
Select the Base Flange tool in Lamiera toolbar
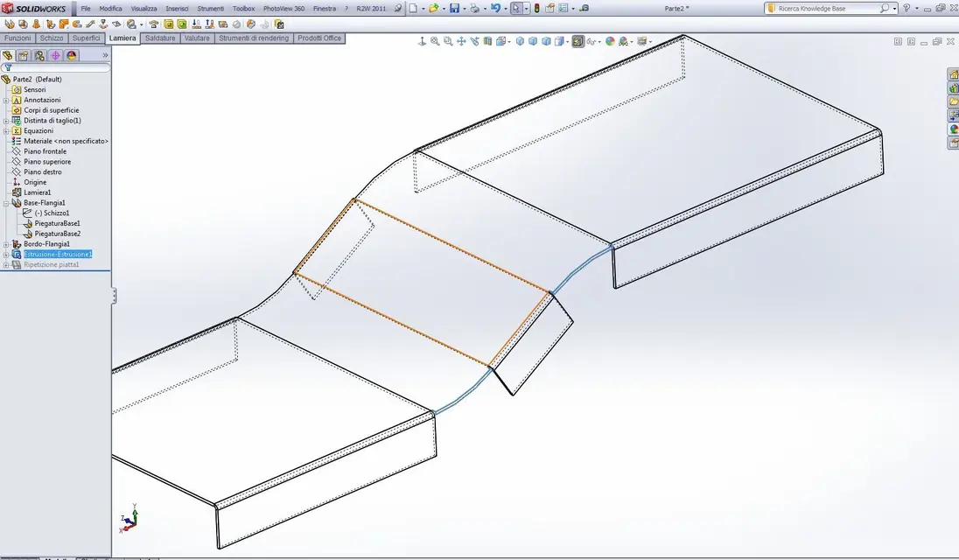[x=9, y=24]
